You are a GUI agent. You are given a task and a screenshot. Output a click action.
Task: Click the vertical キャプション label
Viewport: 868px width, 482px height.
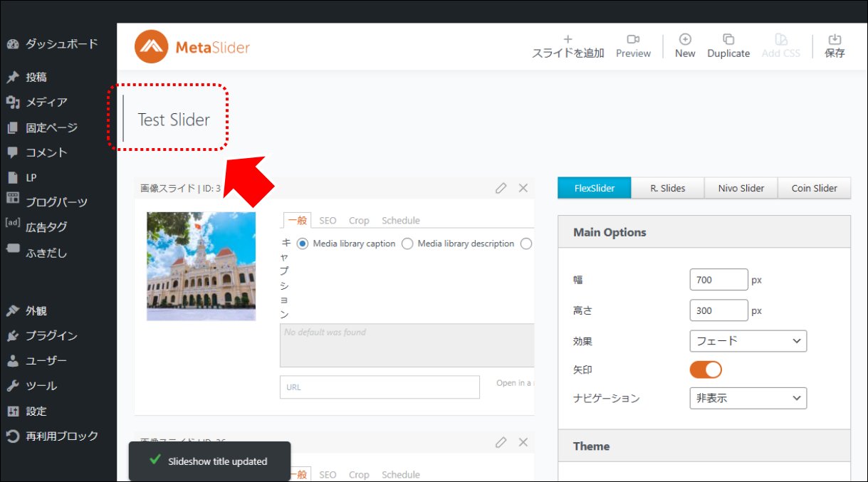click(x=285, y=278)
